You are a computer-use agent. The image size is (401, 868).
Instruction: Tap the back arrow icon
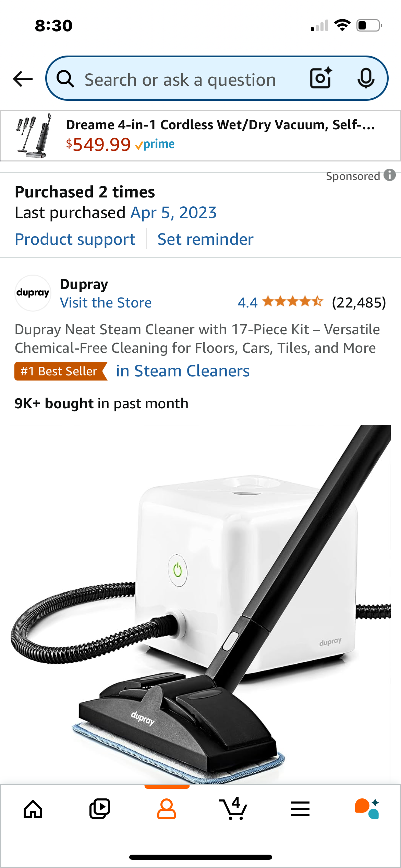pyautogui.click(x=23, y=79)
